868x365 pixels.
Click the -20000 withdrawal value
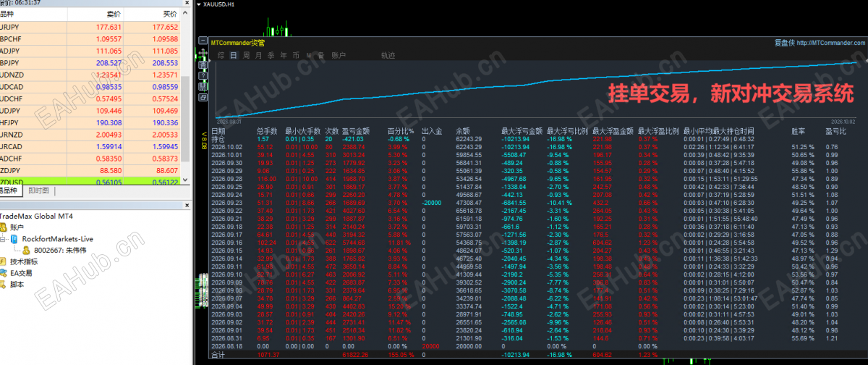pyautogui.click(x=433, y=204)
